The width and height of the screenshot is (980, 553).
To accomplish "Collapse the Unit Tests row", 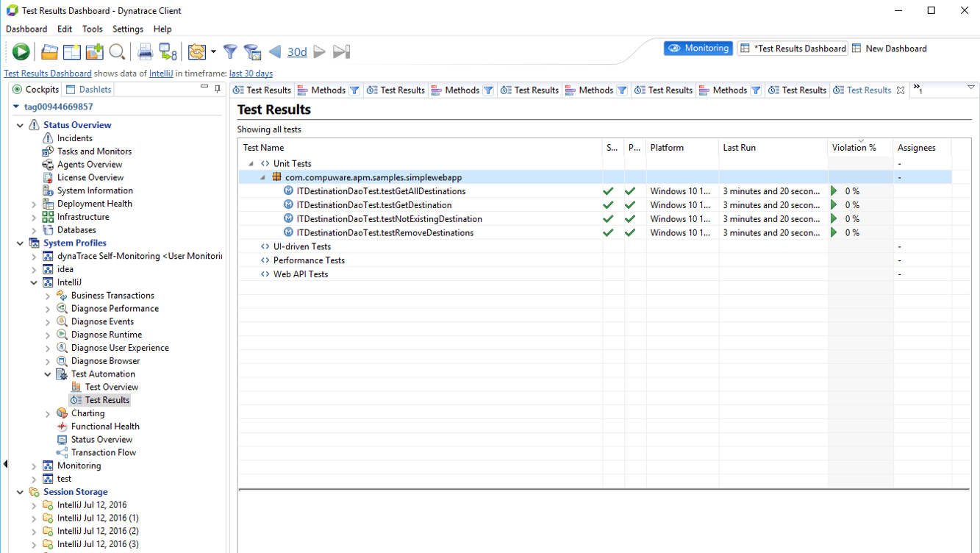I will (x=251, y=164).
